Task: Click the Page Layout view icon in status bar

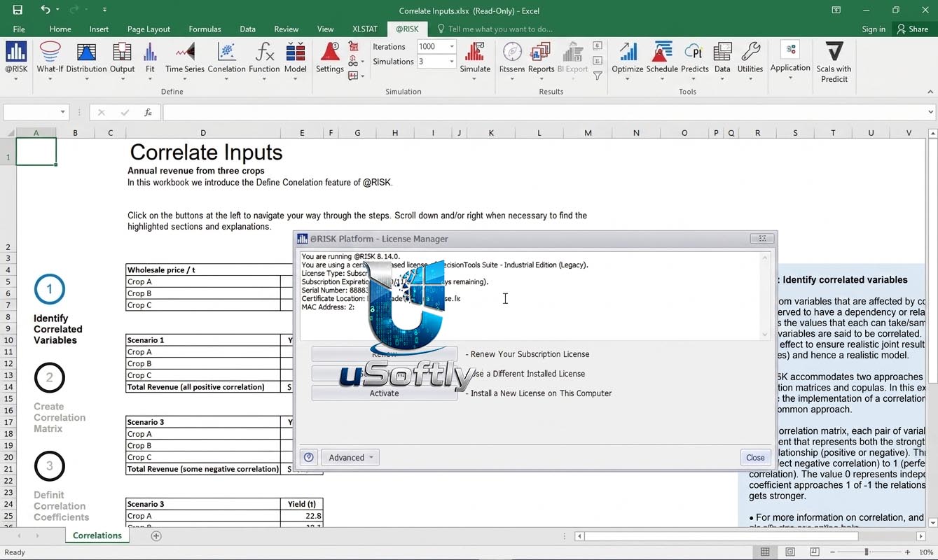Action: click(790, 552)
